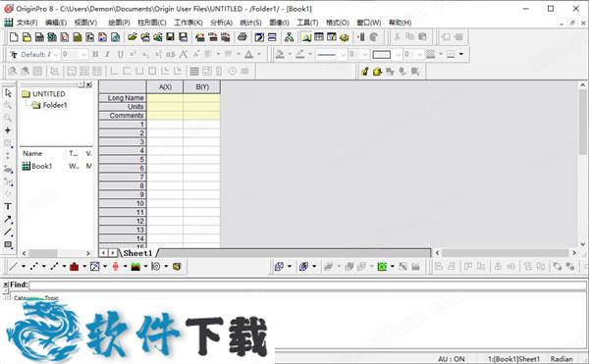The width and height of the screenshot is (589, 364).
Task: Toggle Italic formatting button
Action: tap(107, 54)
